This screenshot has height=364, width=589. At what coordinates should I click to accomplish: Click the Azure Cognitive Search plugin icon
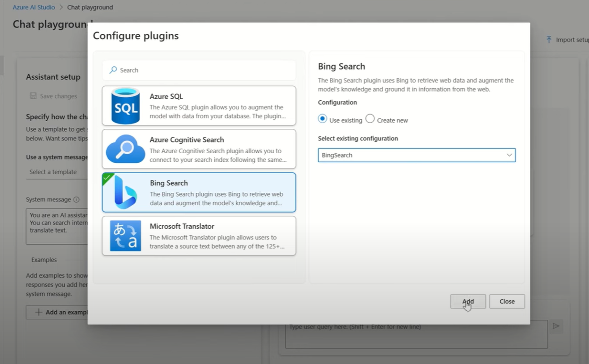coord(125,149)
